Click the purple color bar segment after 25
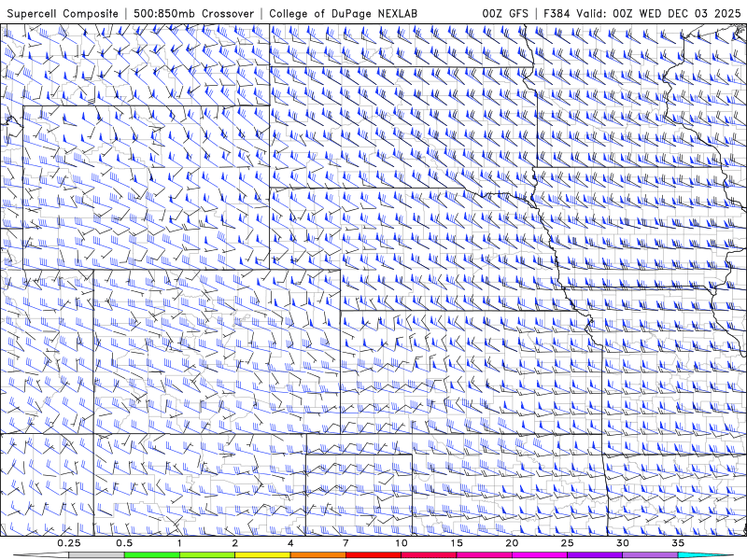The image size is (747, 560). point(595,555)
